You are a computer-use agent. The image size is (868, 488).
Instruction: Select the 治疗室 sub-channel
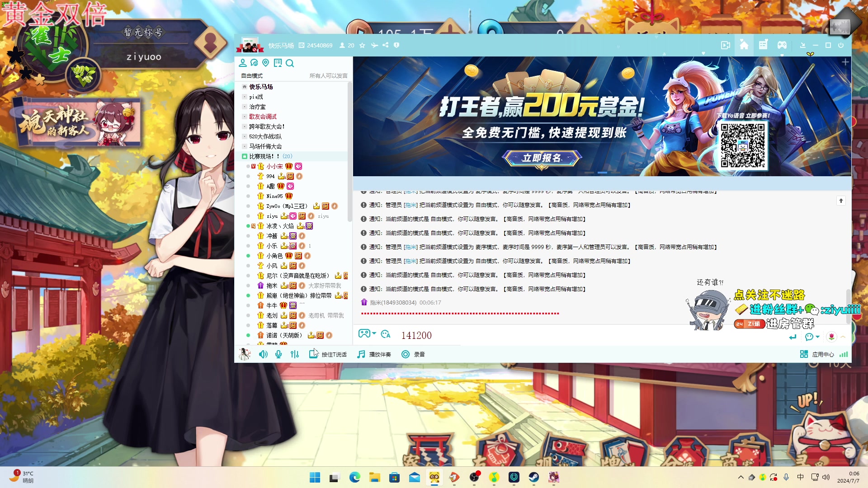[x=257, y=107]
